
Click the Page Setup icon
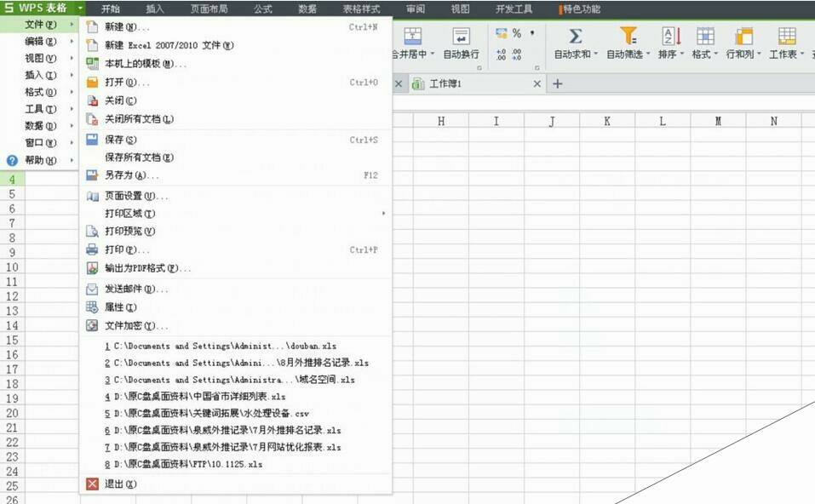click(92, 196)
